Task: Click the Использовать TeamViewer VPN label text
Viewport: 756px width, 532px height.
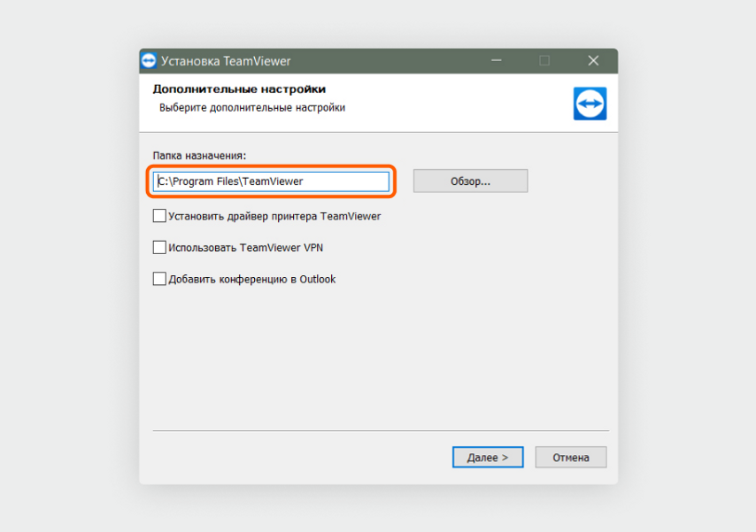Action: pyautogui.click(x=245, y=248)
